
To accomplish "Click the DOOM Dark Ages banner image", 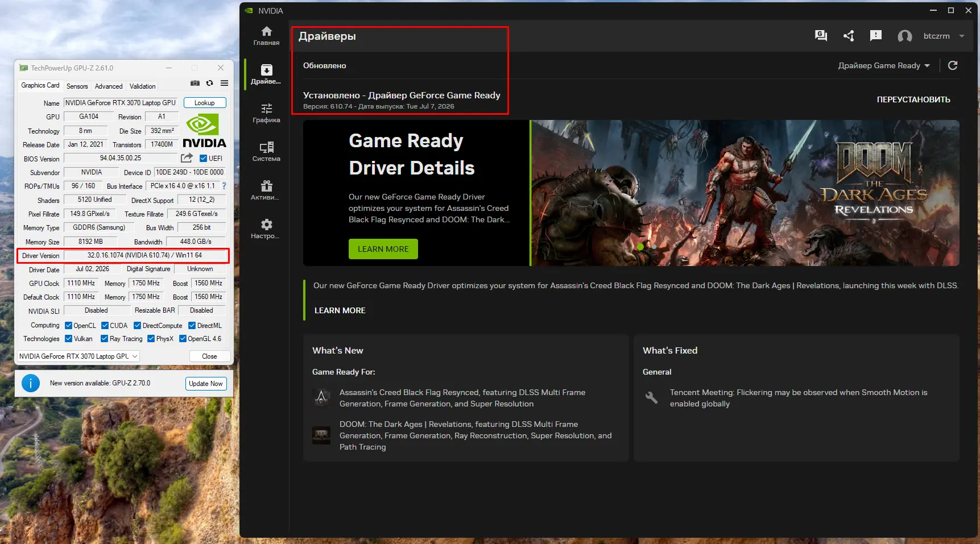I will click(x=746, y=193).
